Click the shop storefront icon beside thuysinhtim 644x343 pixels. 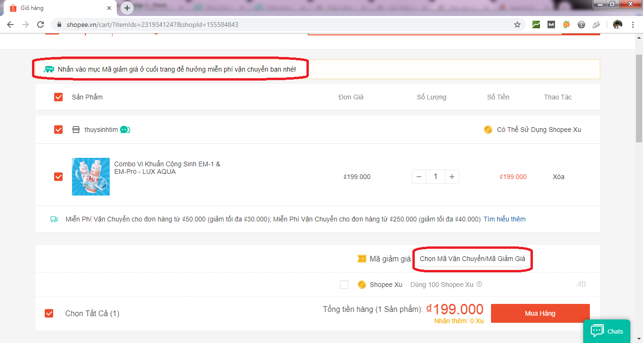pos(76,130)
